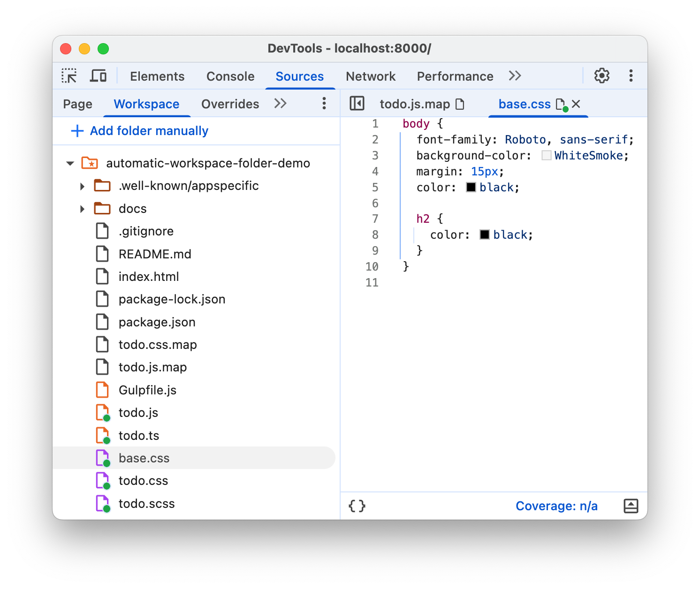700x589 pixels.
Task: Switch to the Network panel
Action: (x=371, y=76)
